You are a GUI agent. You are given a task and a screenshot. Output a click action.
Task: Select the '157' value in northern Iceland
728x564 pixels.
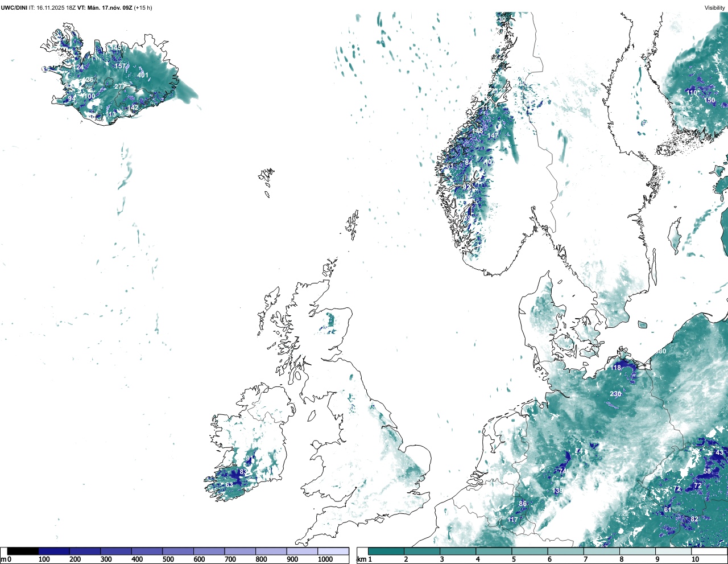pyautogui.click(x=120, y=66)
